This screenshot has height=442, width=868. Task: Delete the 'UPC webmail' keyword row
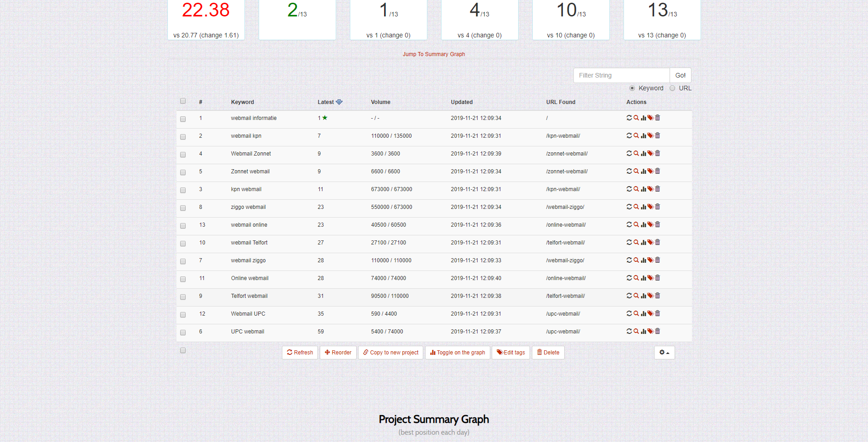click(x=658, y=331)
